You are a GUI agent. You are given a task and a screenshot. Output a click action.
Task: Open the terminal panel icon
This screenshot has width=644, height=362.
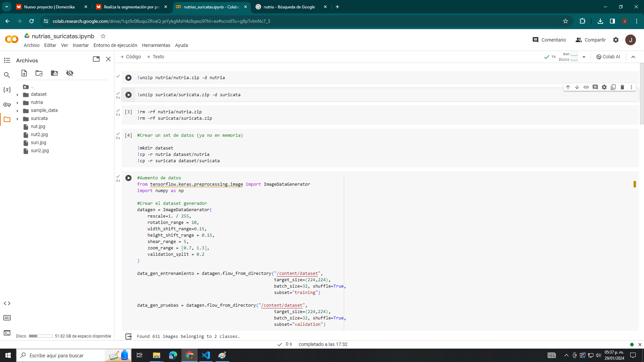7,333
